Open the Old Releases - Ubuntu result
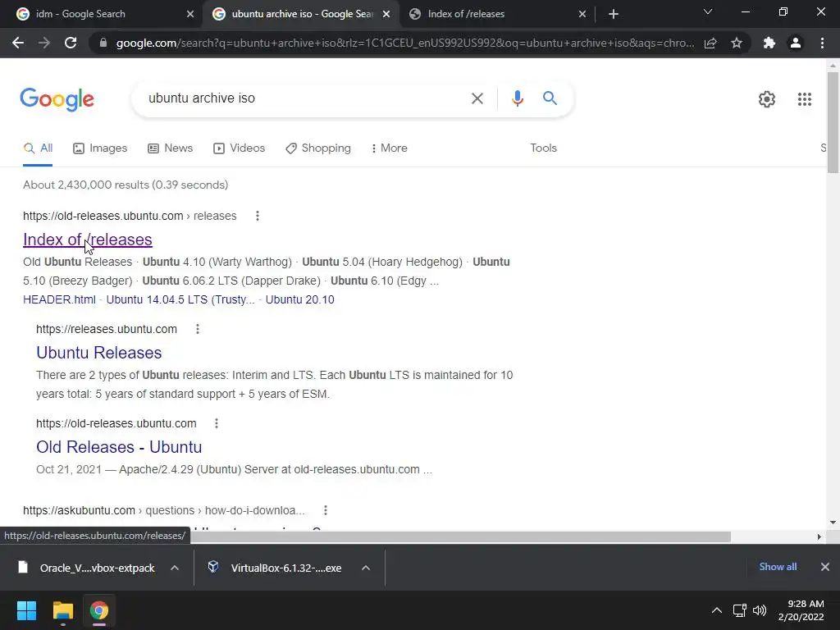Image resolution: width=840 pixels, height=630 pixels. pos(119,447)
